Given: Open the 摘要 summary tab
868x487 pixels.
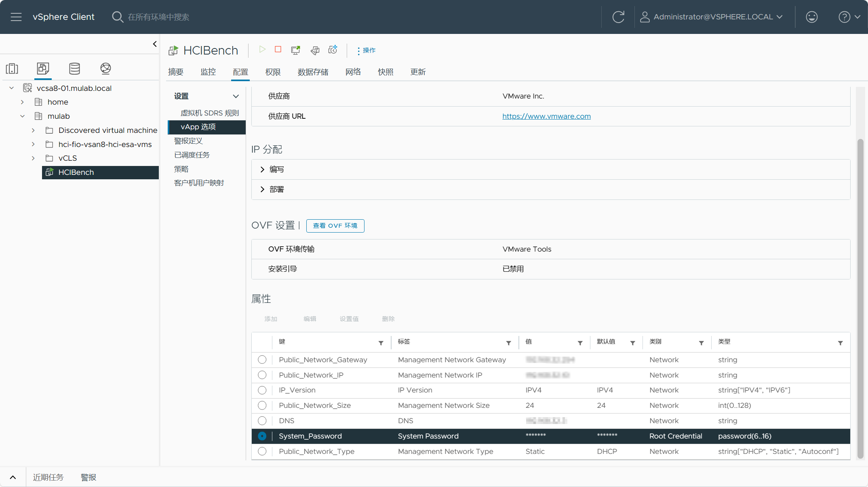Looking at the screenshot, I should point(176,72).
